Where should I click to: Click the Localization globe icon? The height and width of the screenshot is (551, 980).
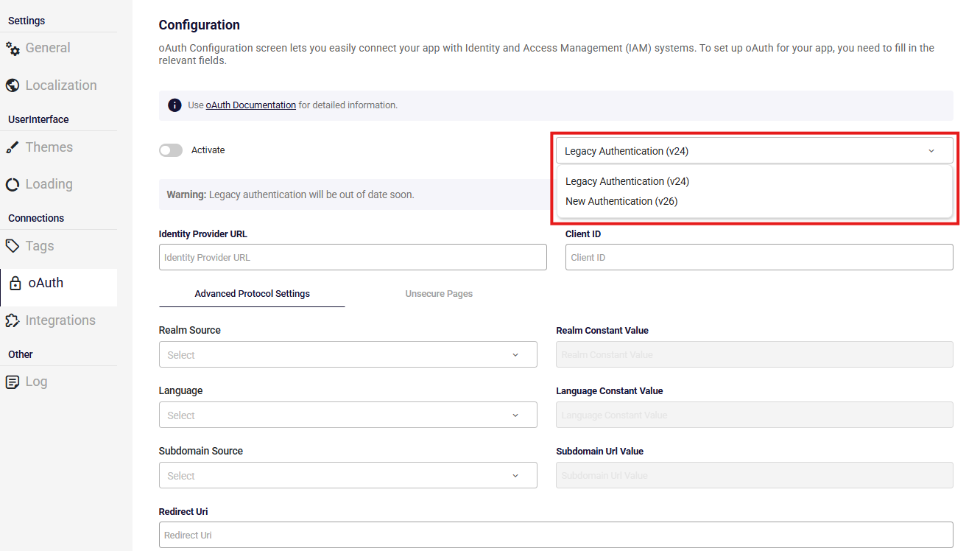point(13,85)
